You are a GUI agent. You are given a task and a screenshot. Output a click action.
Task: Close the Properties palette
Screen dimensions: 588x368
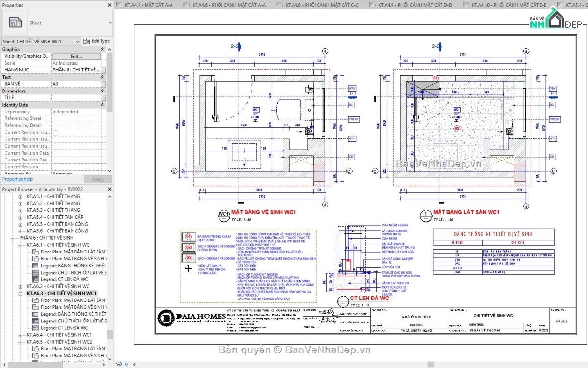click(x=109, y=5)
